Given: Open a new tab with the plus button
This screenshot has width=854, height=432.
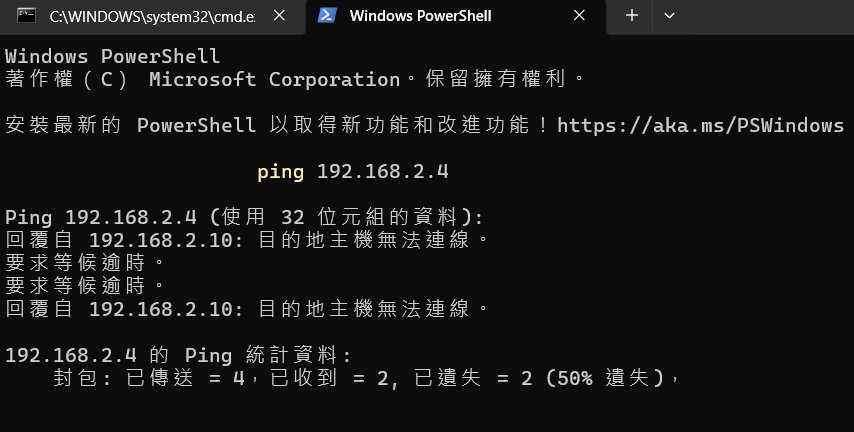Looking at the screenshot, I should [x=631, y=16].
